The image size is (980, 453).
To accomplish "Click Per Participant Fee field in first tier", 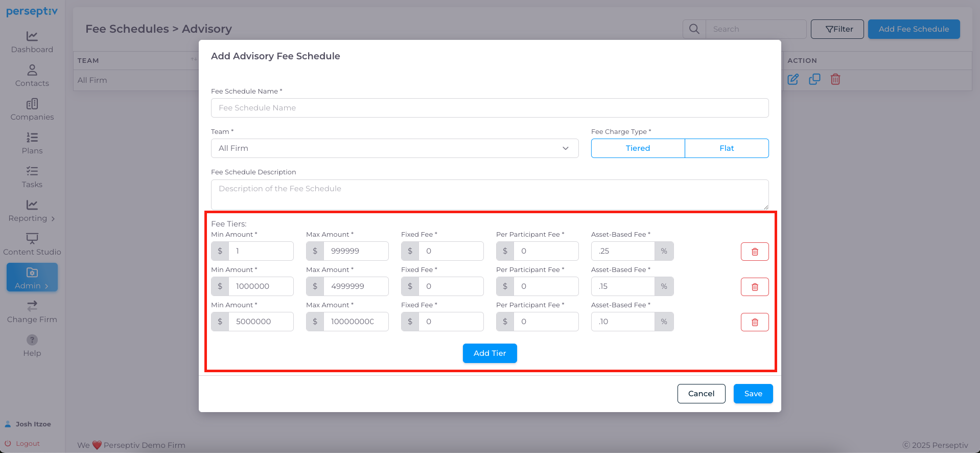I will click(546, 251).
